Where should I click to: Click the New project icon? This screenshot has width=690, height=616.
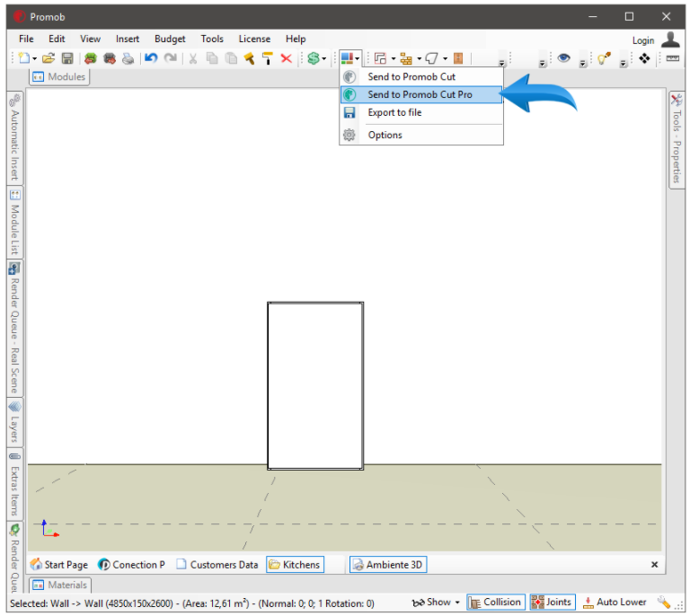[24, 58]
